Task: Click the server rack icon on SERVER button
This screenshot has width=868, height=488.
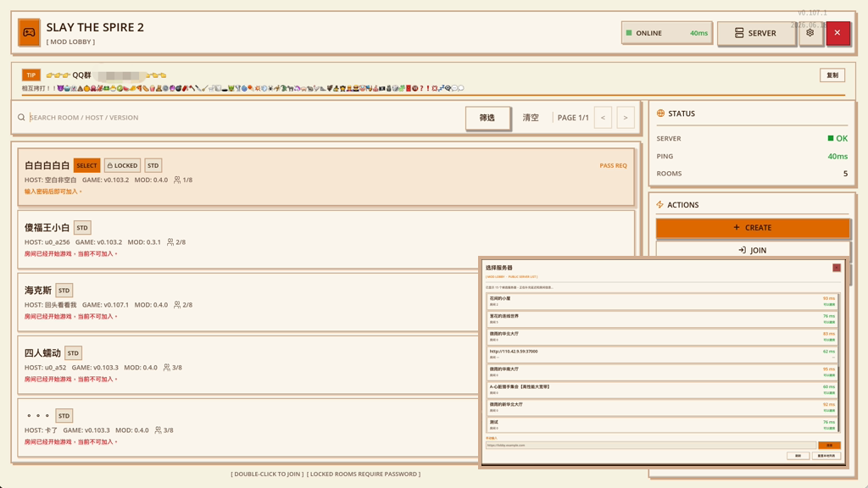Action: coord(739,33)
